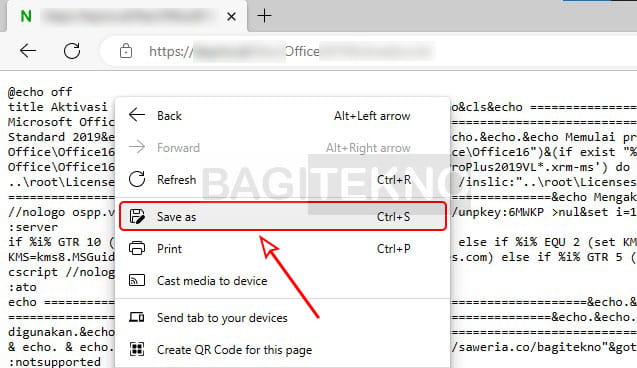Screen dimensions: 637x368
Task: Click the left arrow icon beside Back
Action: 137,115
